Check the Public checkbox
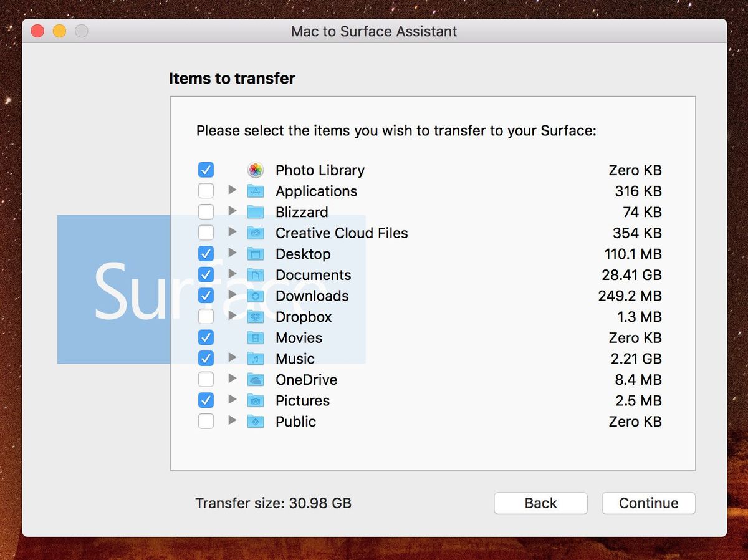The image size is (748, 560). pos(206,422)
